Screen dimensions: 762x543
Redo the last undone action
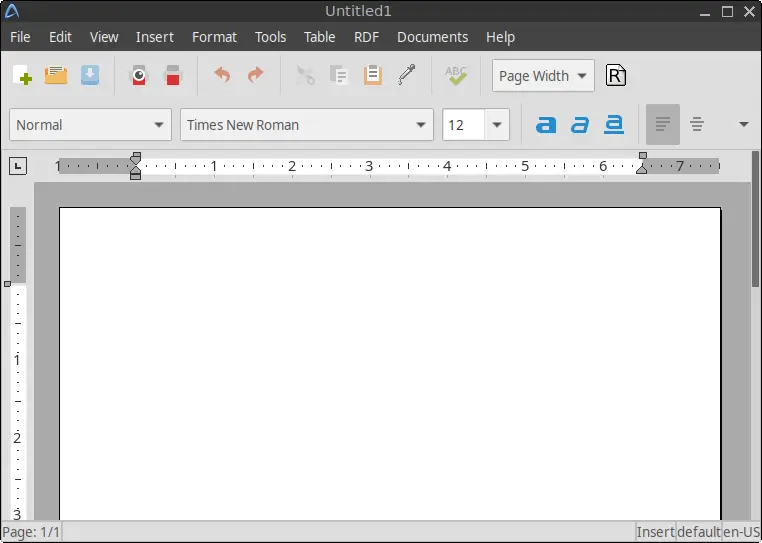click(256, 75)
